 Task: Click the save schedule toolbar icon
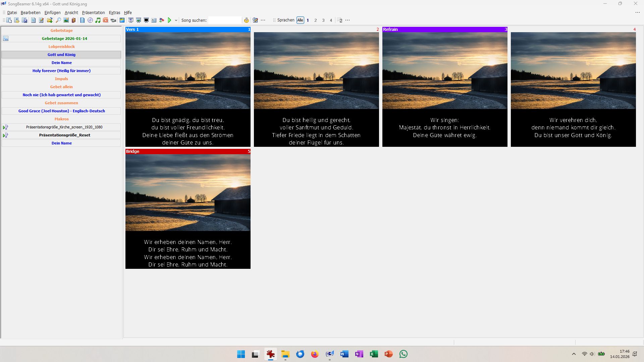[x=24, y=20]
